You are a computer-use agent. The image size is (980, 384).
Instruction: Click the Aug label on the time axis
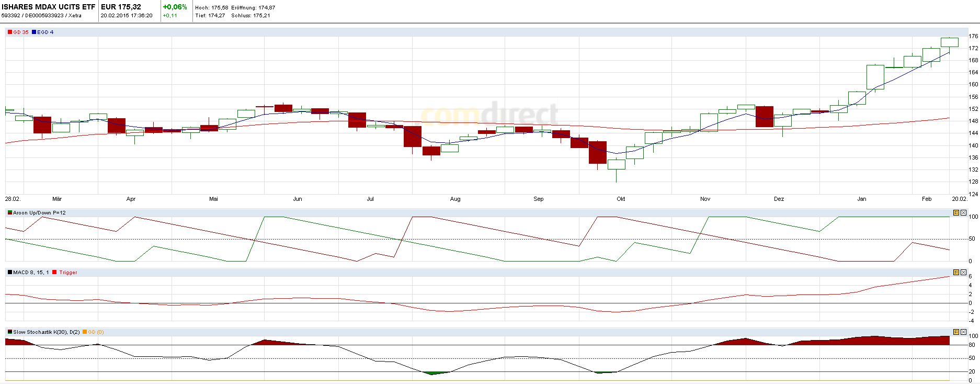point(455,199)
